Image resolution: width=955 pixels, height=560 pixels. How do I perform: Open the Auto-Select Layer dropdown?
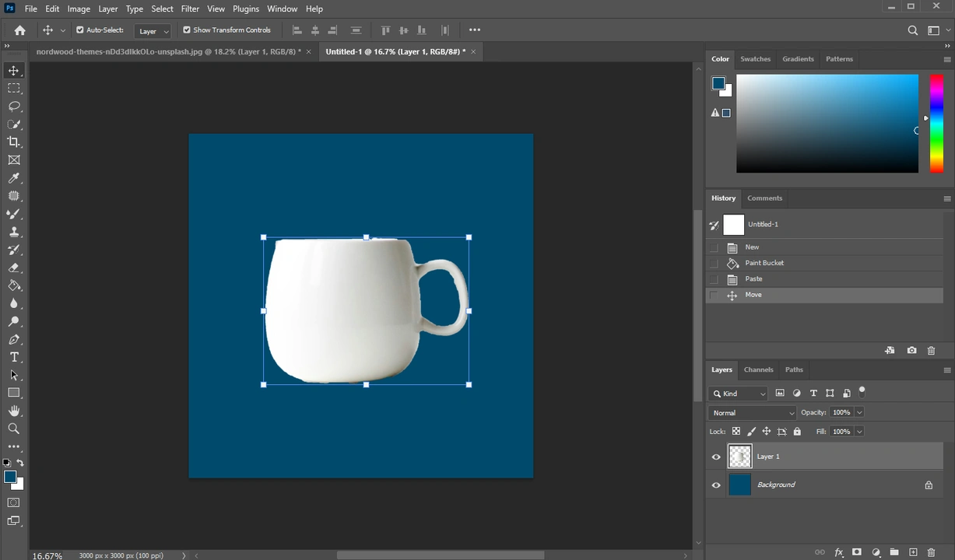coord(153,31)
